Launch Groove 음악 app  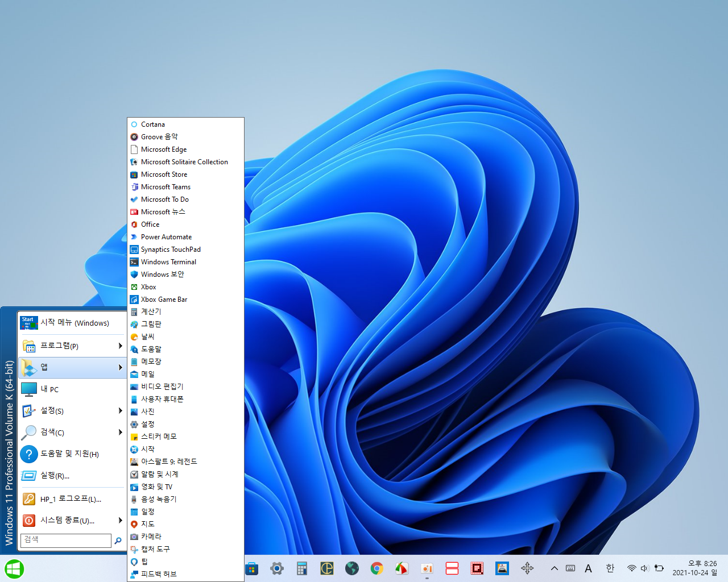[x=185, y=137]
